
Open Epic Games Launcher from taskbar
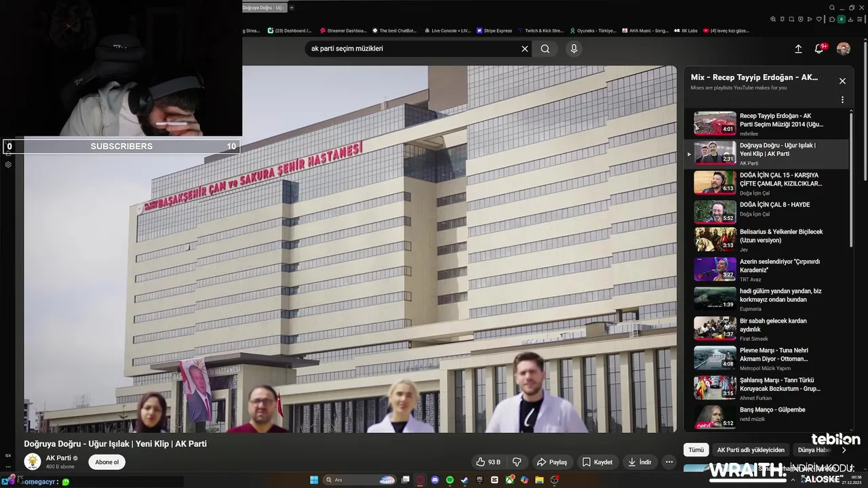[x=479, y=480]
